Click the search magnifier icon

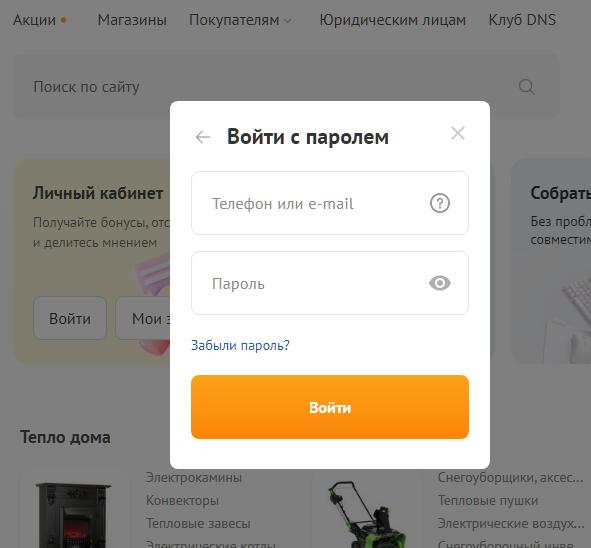pos(526,87)
